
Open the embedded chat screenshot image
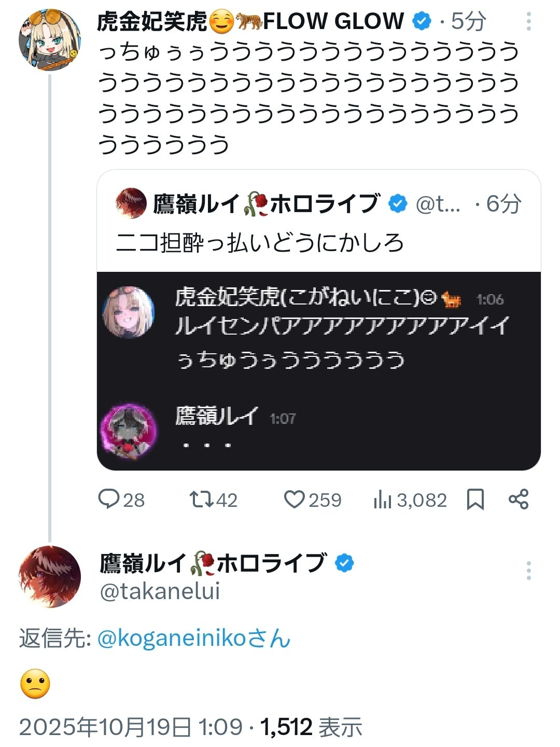point(318,371)
